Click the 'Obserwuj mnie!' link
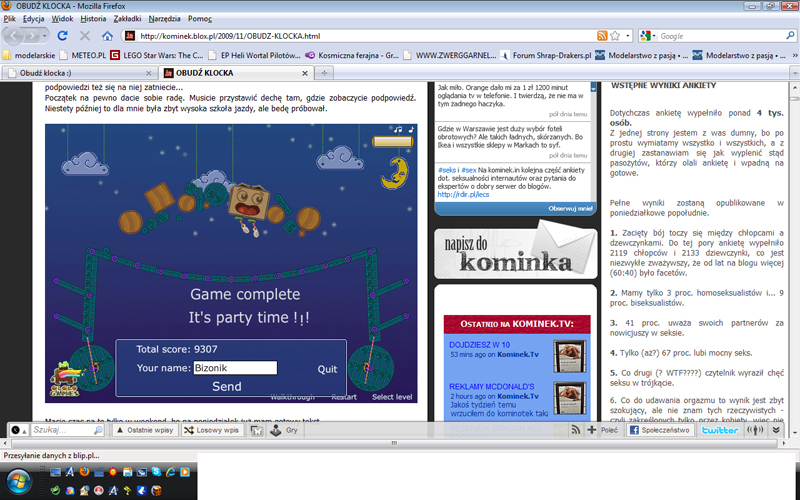Image resolution: width=800 pixels, height=500 pixels. [x=570, y=208]
